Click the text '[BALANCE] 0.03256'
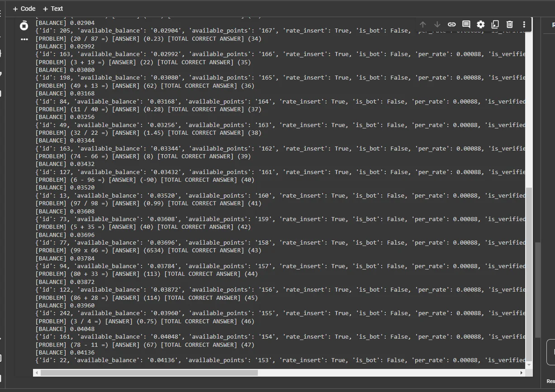The width and height of the screenshot is (555, 392). click(x=65, y=117)
